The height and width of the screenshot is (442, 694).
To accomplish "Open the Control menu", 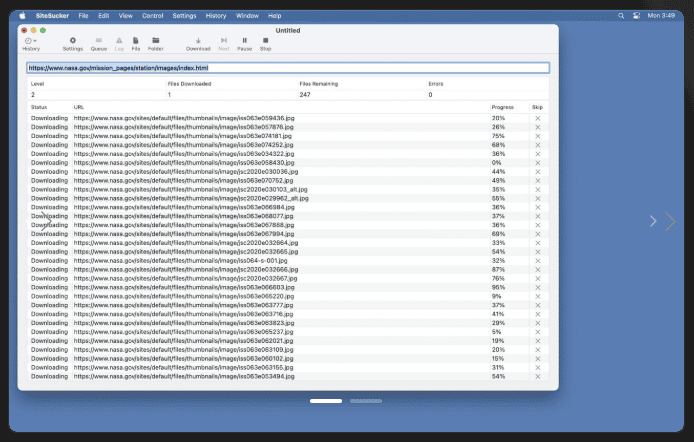I will click(153, 15).
